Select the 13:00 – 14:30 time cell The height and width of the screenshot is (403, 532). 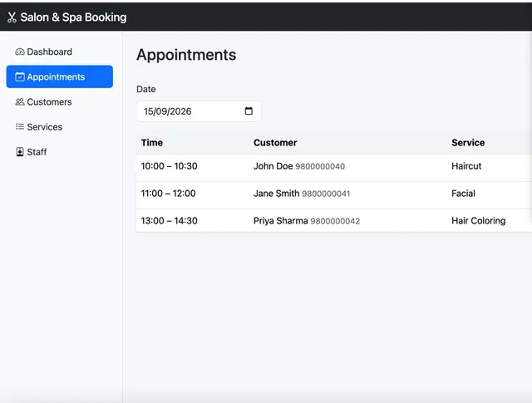click(x=169, y=221)
